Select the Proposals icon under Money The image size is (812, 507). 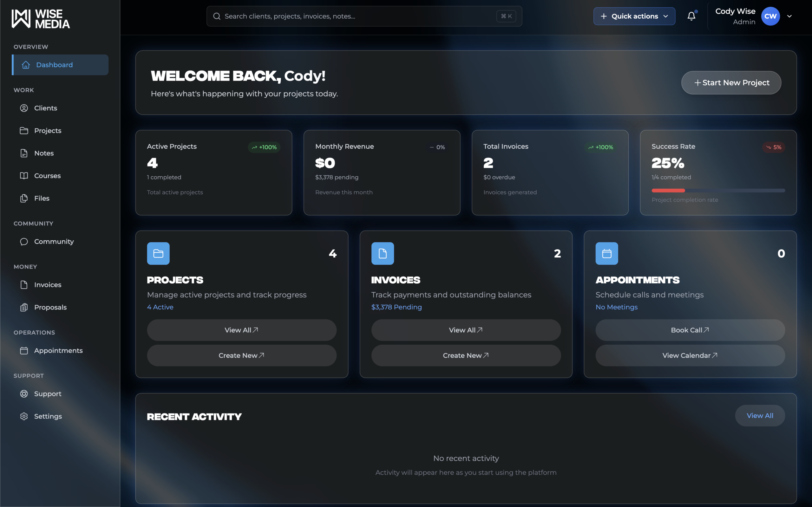point(24,307)
